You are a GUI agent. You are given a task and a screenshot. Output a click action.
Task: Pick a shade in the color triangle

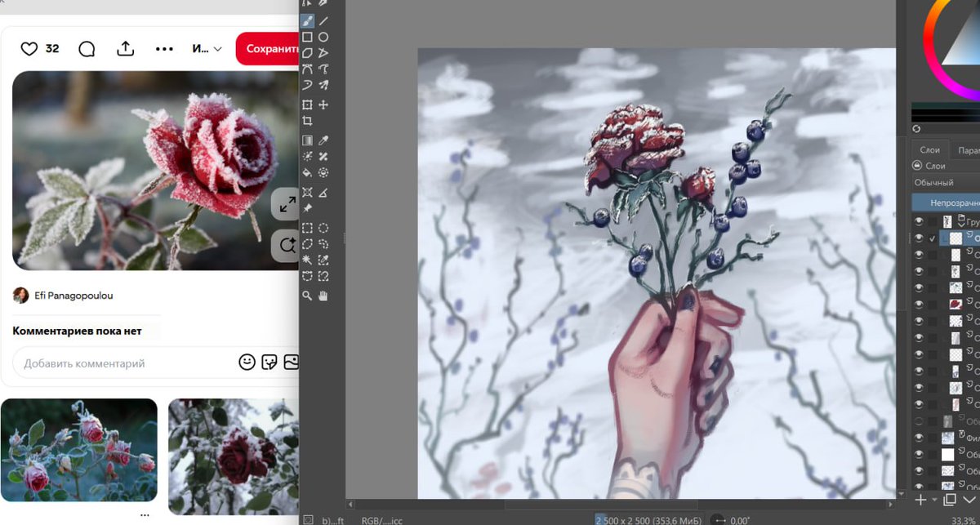pos(964,49)
